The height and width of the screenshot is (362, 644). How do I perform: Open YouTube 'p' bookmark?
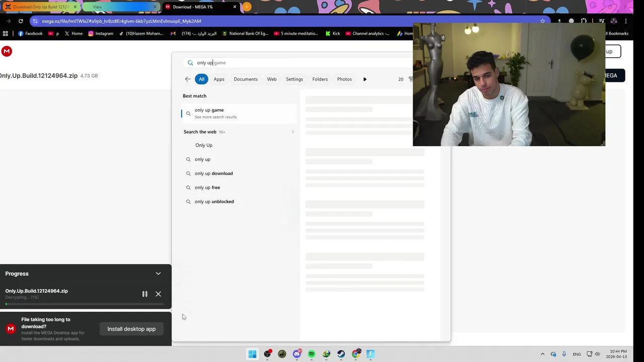pyautogui.click(x=53, y=34)
